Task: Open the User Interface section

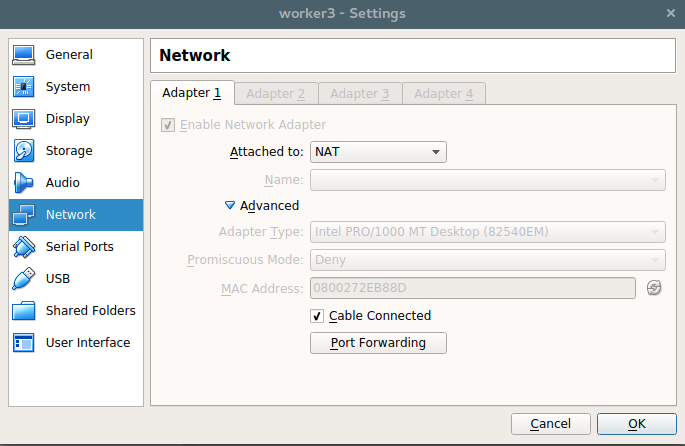Action: [x=76, y=342]
